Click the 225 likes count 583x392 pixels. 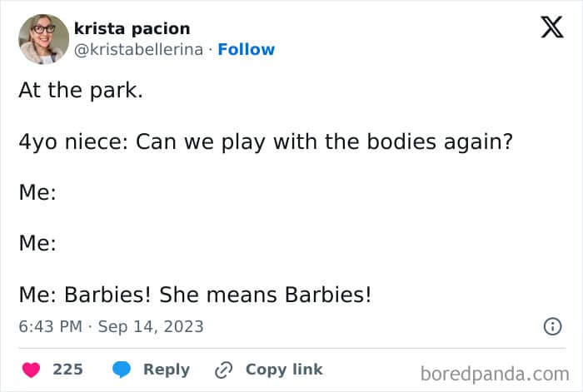[67, 369]
